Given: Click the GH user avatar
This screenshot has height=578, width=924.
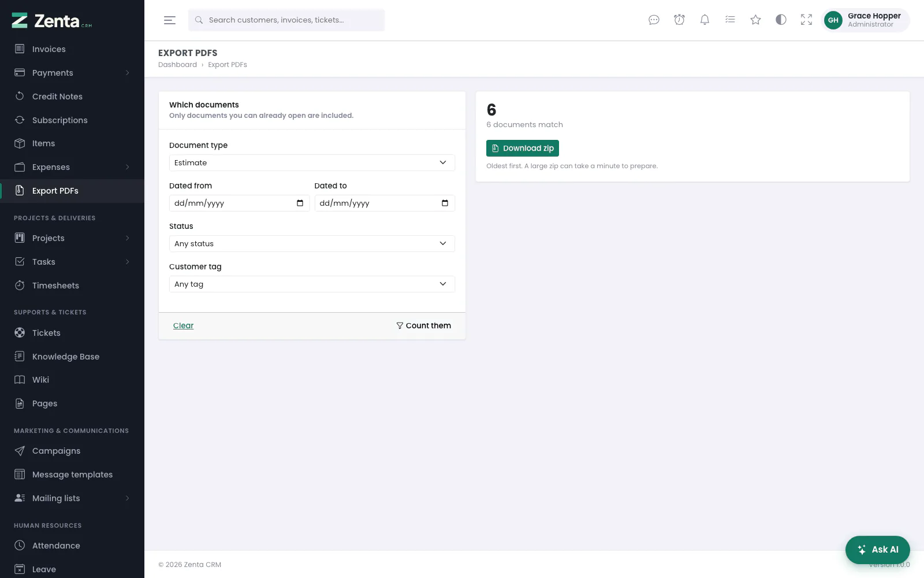Looking at the screenshot, I should click(x=833, y=20).
